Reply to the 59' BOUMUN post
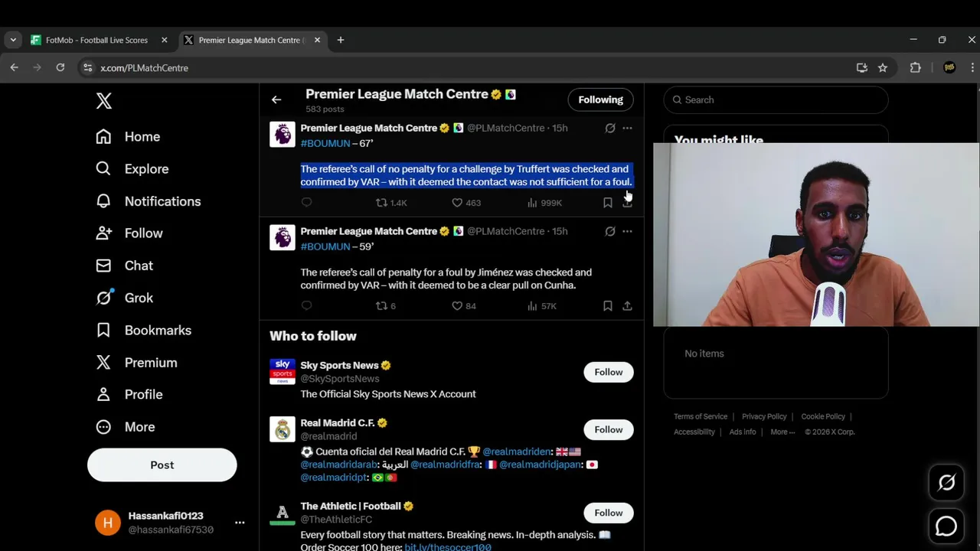 306,305
